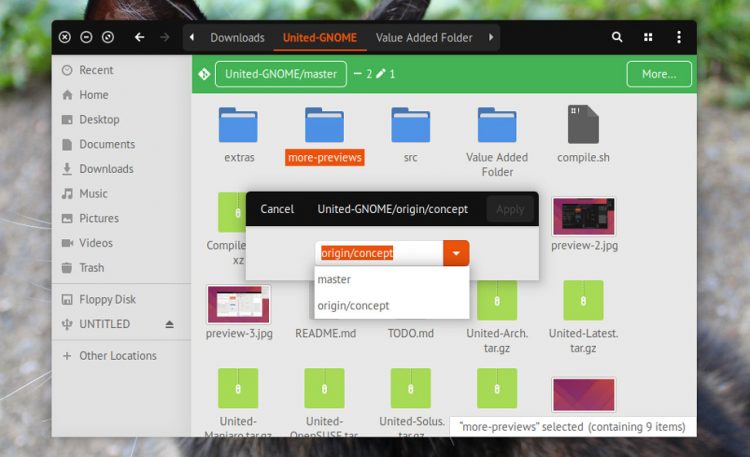Select the compile.sh script file

[x=583, y=124]
